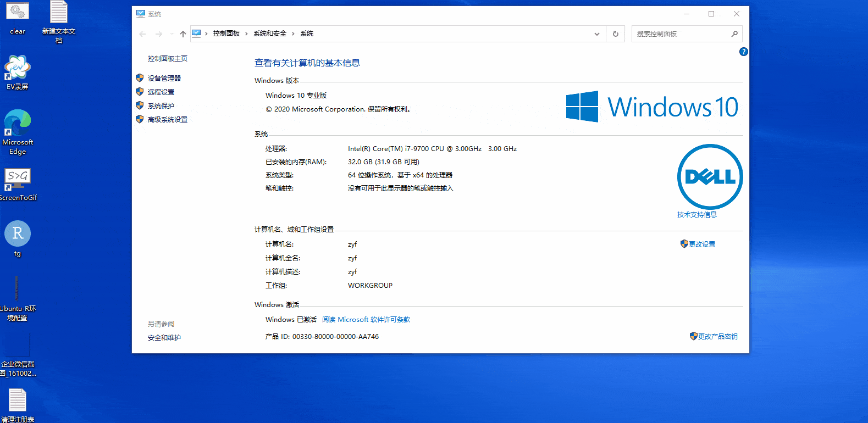Viewport: 868px width, 423px height.
Task: Click the 产品 ID 00330-80000-00000-AA746 text
Action: [x=322, y=336]
